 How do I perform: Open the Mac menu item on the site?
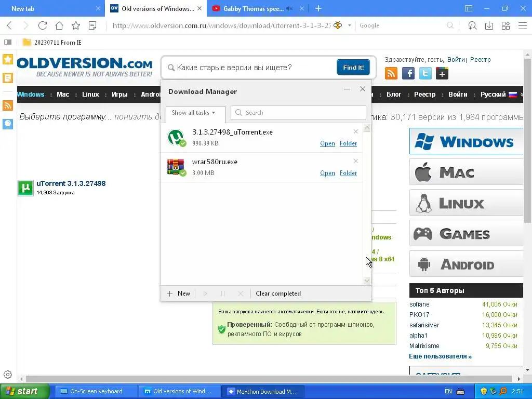point(63,95)
